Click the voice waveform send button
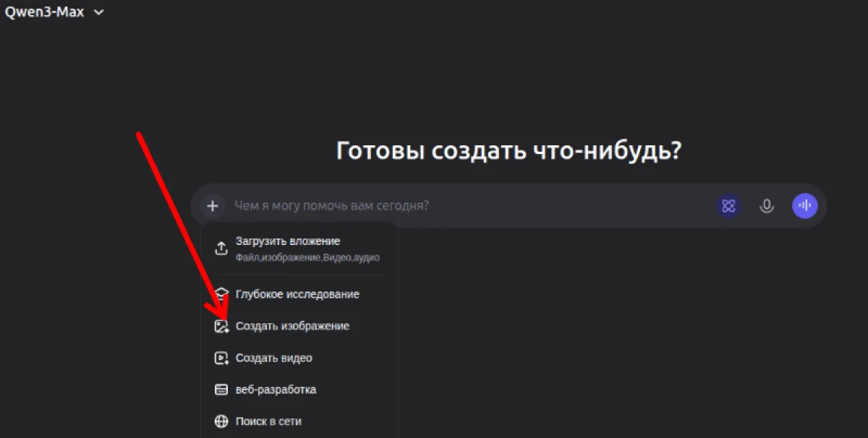This screenshot has width=868, height=438. (804, 205)
